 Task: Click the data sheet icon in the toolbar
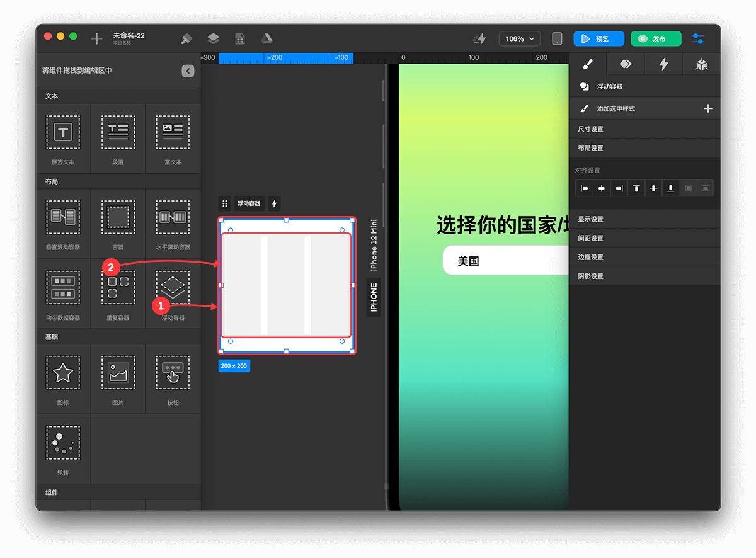pyautogui.click(x=240, y=39)
